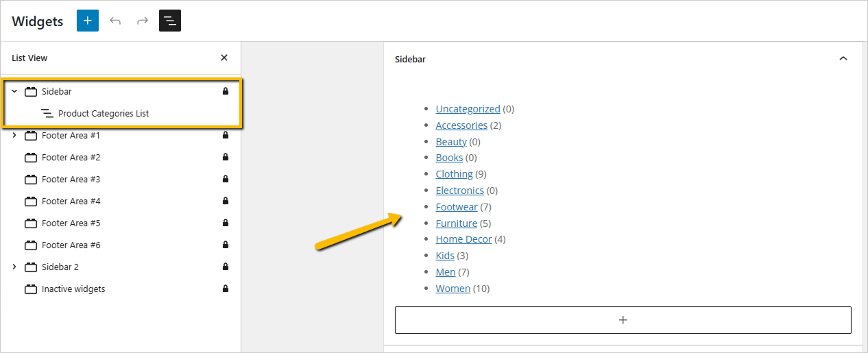Open the Home Decor category link
Image resolution: width=868 pixels, height=353 pixels.
pyautogui.click(x=463, y=239)
